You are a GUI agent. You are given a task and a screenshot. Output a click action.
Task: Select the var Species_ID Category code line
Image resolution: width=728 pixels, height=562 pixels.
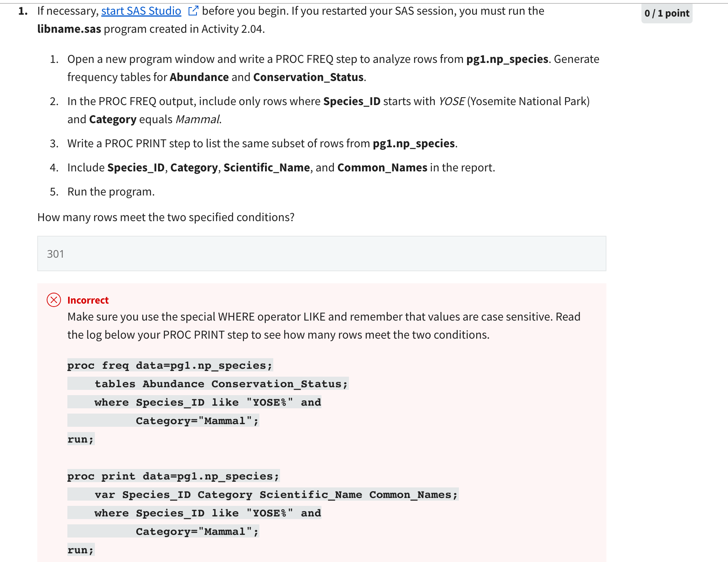tap(262, 494)
